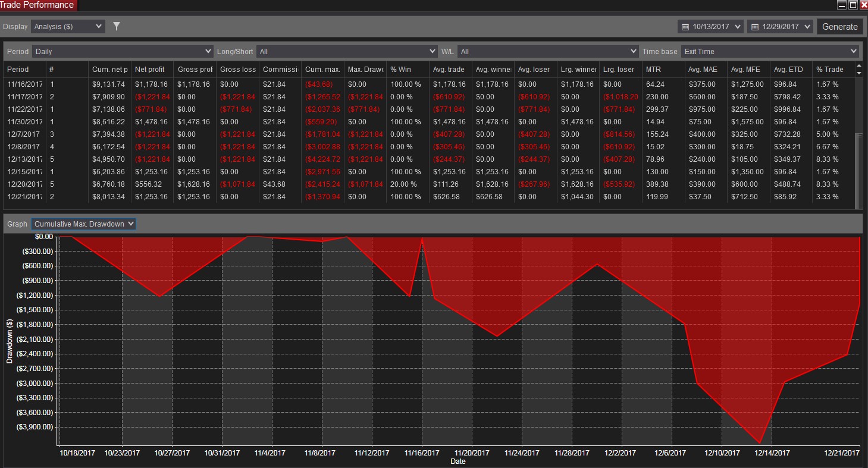Image resolution: width=868 pixels, height=468 pixels.
Task: Open the W/L All dropdown
Action: pos(547,52)
